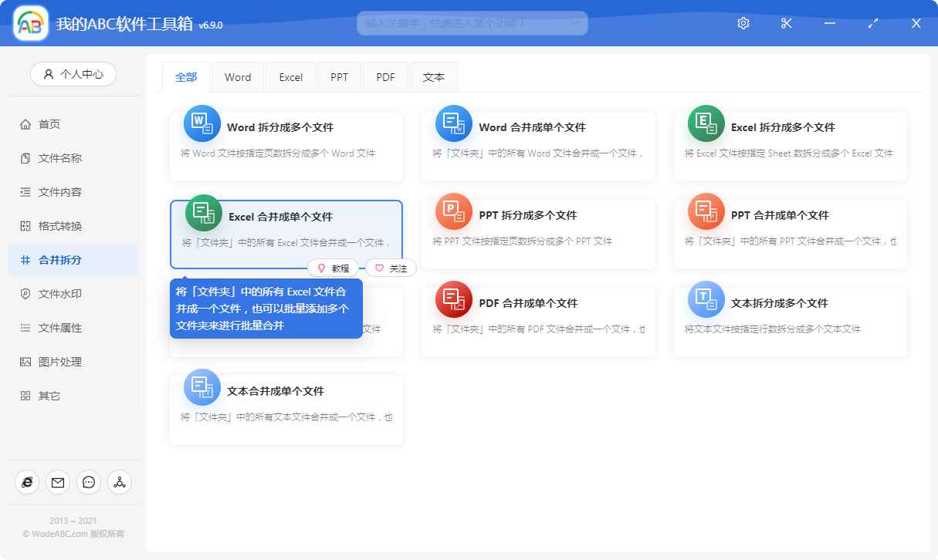The image size is (938, 560).
Task: Click the PDF 合并成单个文件 tool icon
Action: point(453,300)
